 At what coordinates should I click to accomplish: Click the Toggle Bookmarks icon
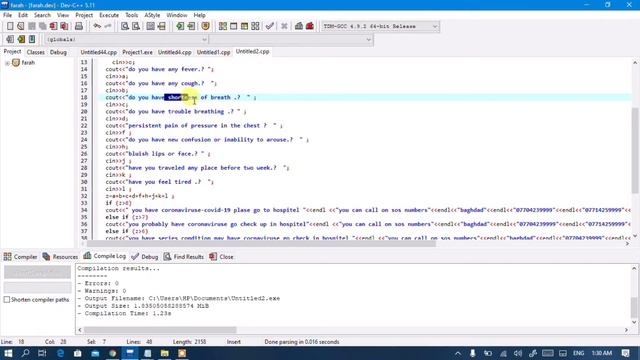click(21, 39)
